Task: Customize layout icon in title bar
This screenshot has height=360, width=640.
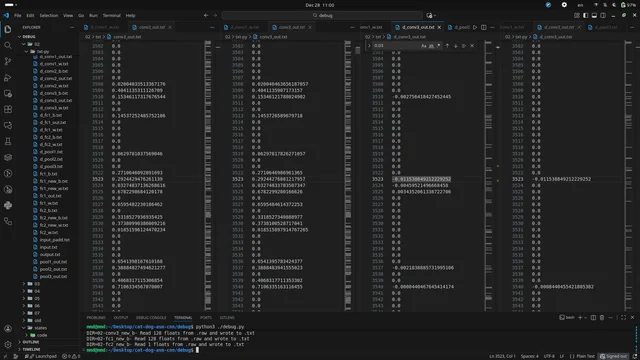Action: (x=577, y=16)
